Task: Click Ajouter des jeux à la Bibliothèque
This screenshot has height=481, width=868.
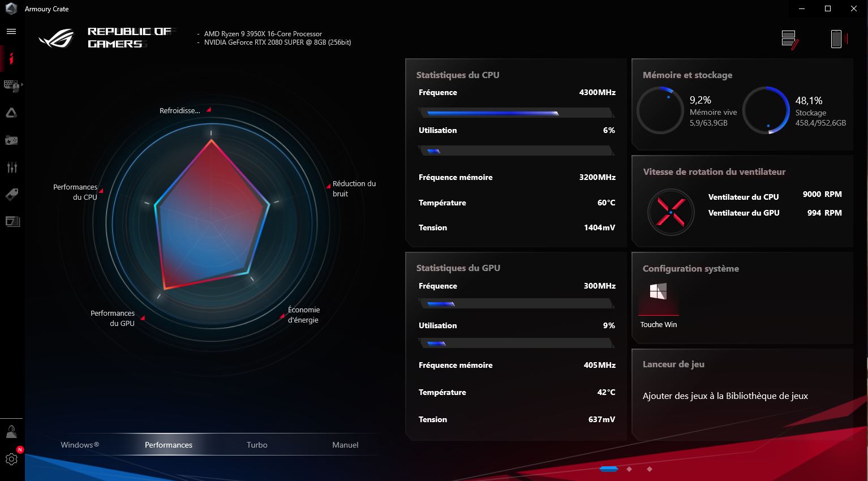Action: click(x=725, y=396)
